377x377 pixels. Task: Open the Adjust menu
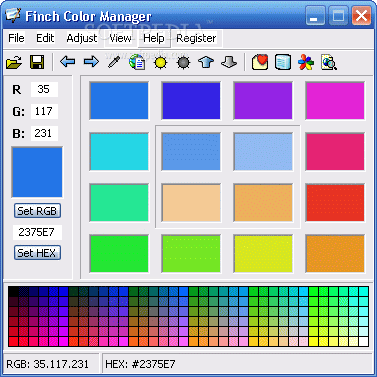[x=82, y=38]
